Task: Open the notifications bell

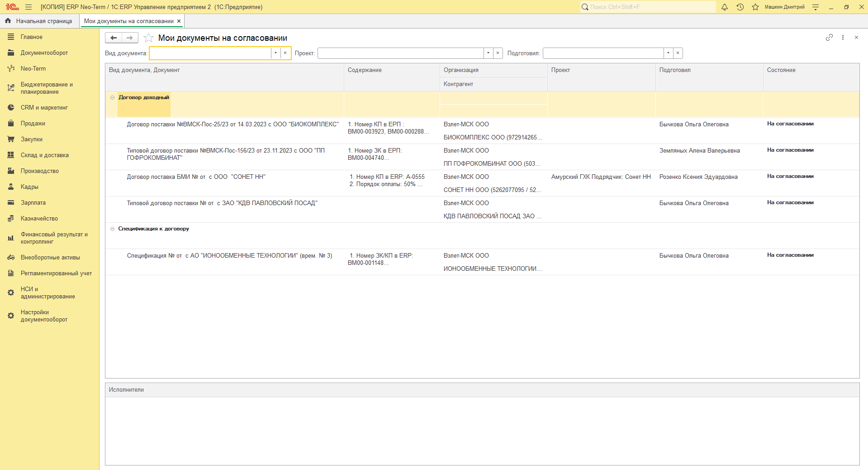Action: pos(725,7)
